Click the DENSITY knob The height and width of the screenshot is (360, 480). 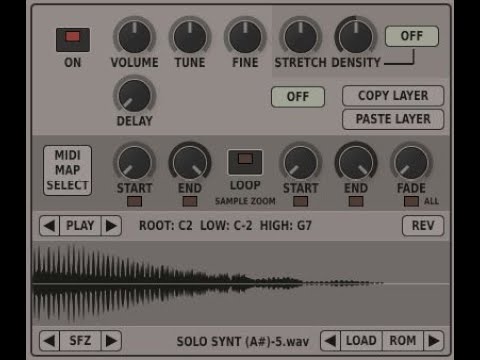(x=356, y=37)
